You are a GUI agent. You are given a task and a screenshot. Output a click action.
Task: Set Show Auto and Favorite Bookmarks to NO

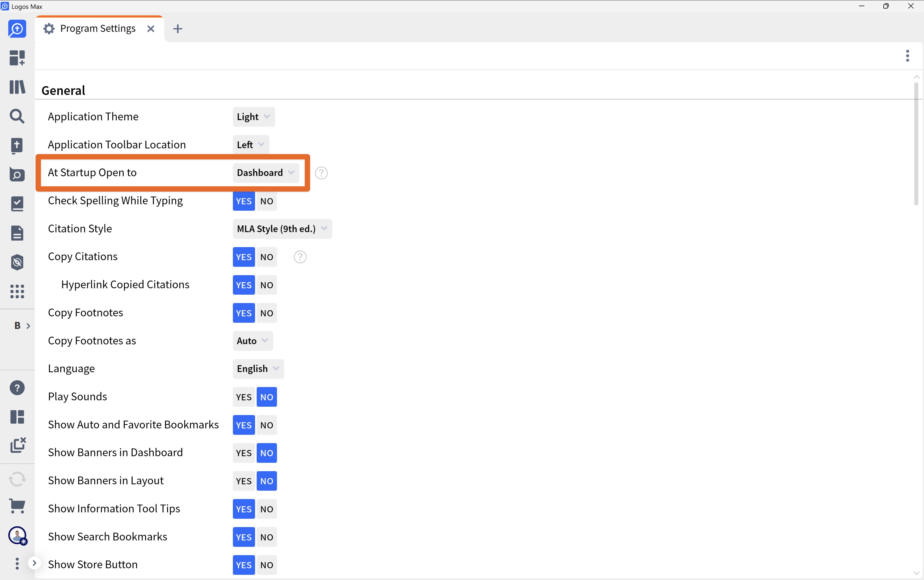[267, 425]
